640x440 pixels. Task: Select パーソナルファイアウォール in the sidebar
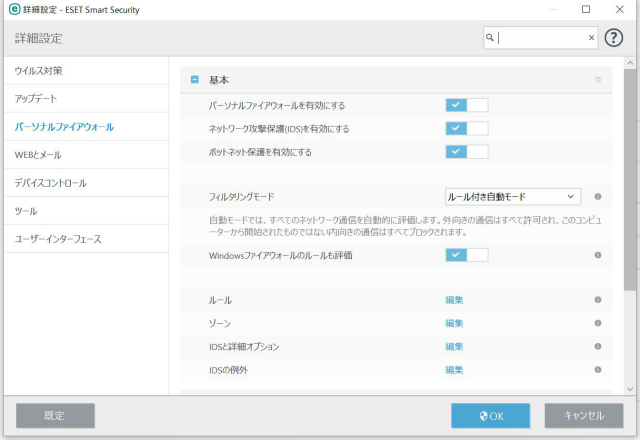[86, 127]
